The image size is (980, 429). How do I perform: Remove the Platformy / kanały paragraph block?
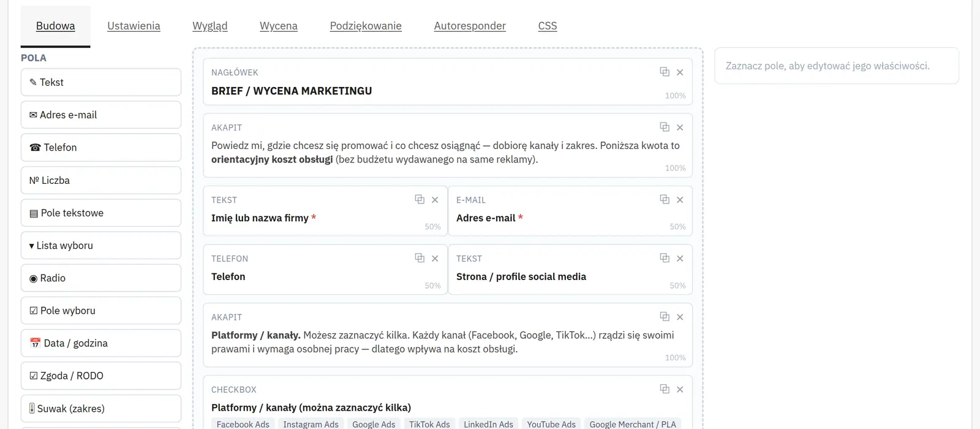pyautogui.click(x=680, y=317)
